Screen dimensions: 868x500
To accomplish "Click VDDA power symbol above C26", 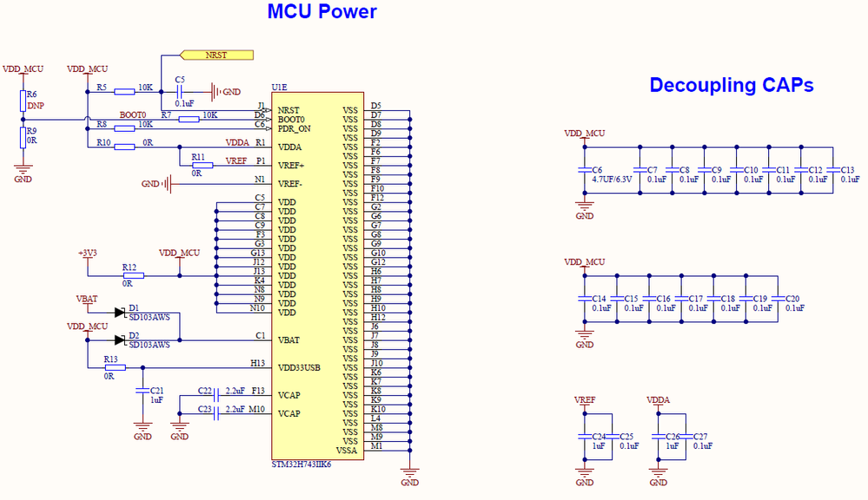I will pyautogui.click(x=659, y=404).
